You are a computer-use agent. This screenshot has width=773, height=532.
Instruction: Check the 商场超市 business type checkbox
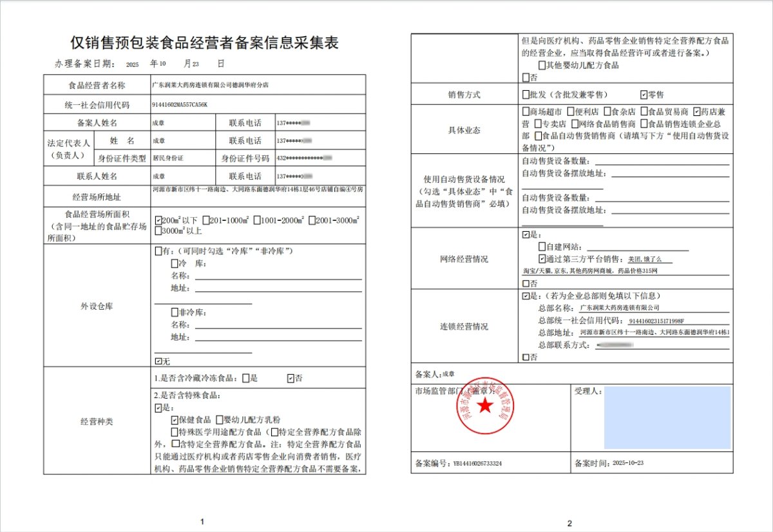click(x=525, y=111)
